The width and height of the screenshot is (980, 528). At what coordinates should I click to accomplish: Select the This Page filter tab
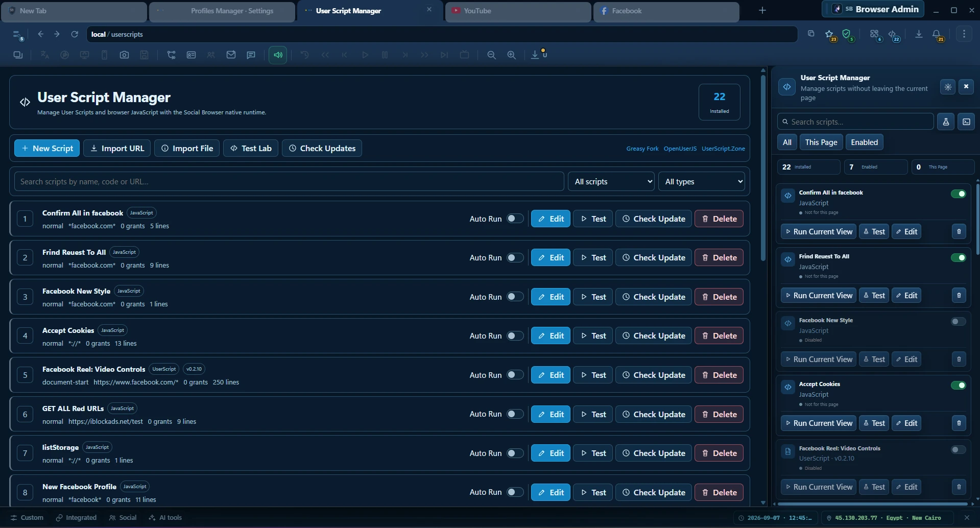[x=821, y=142]
